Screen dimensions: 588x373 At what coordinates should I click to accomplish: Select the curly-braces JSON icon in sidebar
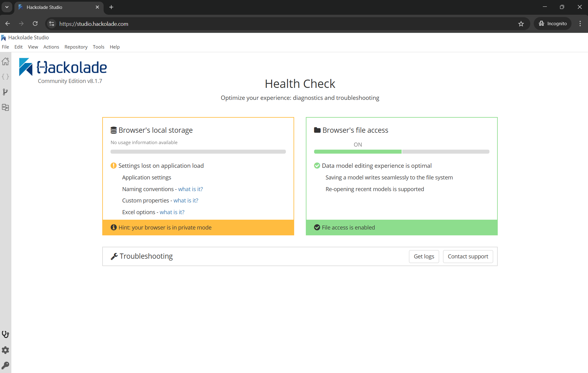5,77
